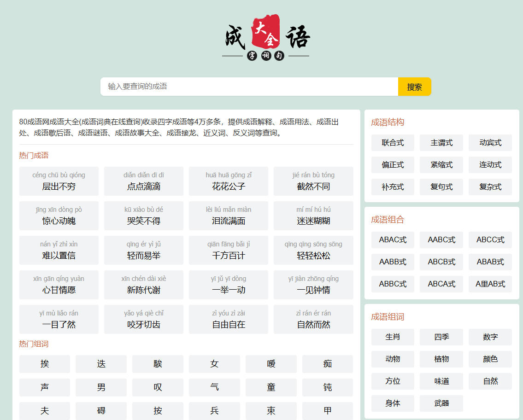Select the 主谓式 structure category

441,143
